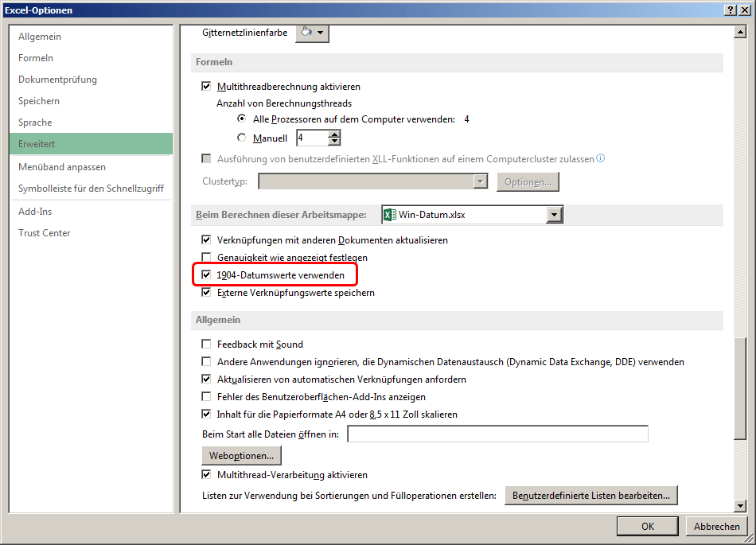The height and width of the screenshot is (545, 756).
Task: Open the Win-Datum.xlsx workbook dropdown
Action: (555, 215)
